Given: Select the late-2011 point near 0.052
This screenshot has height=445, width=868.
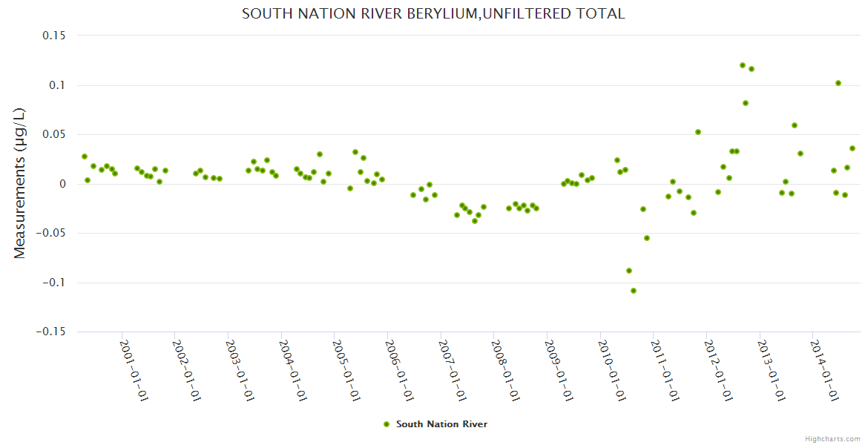Looking at the screenshot, I should tap(698, 132).
